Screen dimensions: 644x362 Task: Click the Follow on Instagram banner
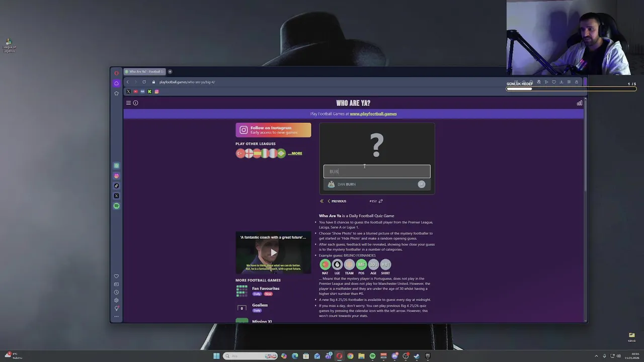(x=273, y=130)
